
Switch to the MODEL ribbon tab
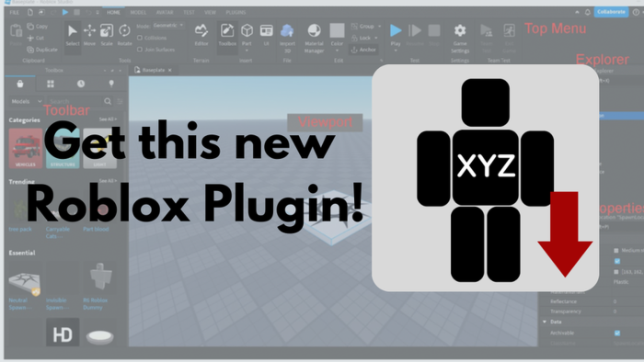coord(138,12)
